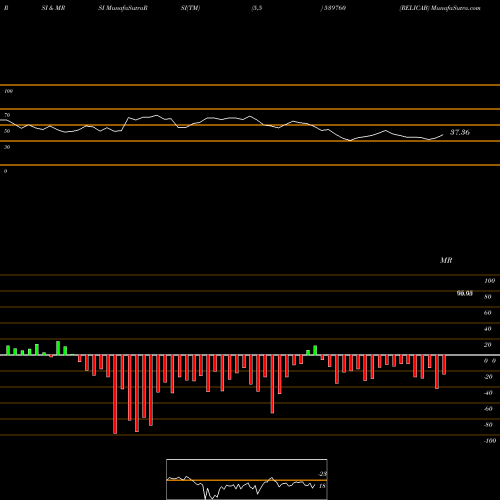Click the MR label above the histogram

point(446,260)
